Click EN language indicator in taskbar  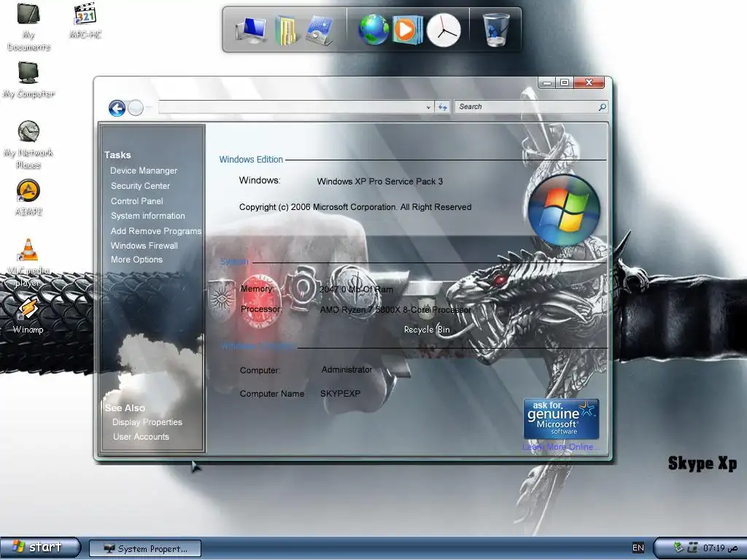(638, 548)
